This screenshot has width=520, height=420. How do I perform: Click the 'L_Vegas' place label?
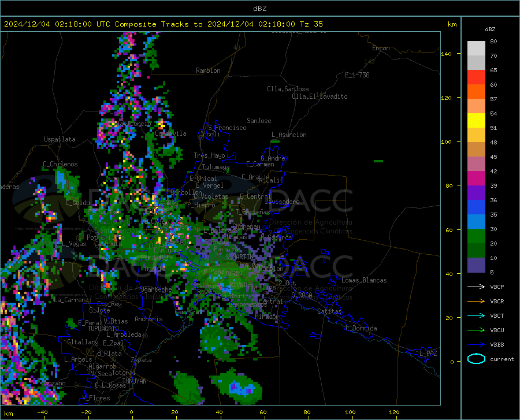pyautogui.click(x=74, y=244)
